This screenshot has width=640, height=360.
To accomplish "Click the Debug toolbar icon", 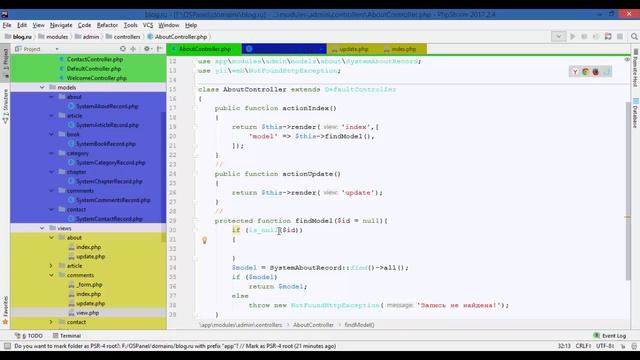I will tap(584, 37).
